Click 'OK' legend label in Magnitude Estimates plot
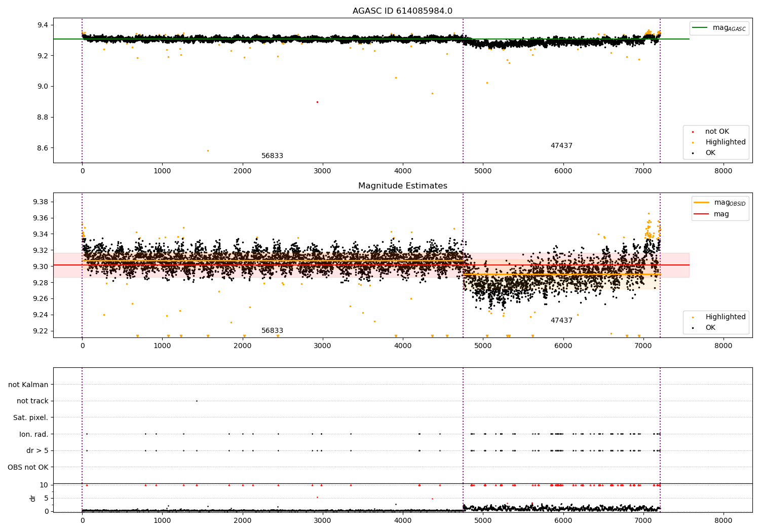Viewport: 760px width, 532px height. click(710, 328)
